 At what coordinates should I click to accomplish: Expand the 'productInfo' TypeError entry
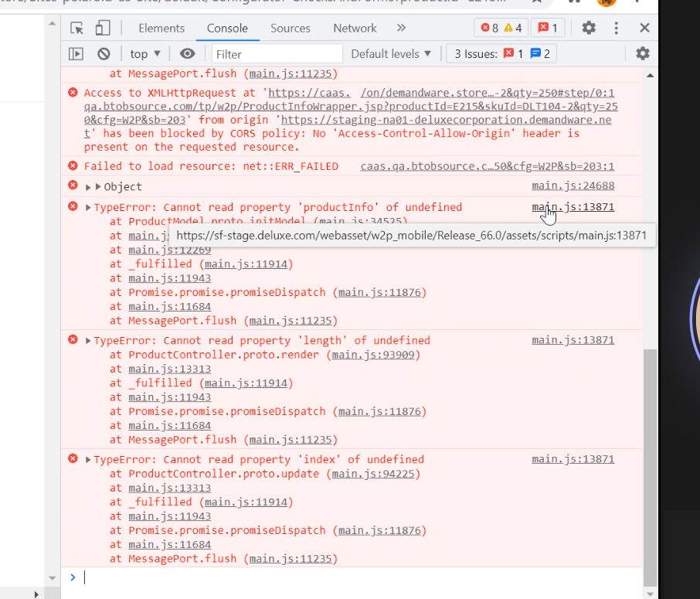coord(88,208)
